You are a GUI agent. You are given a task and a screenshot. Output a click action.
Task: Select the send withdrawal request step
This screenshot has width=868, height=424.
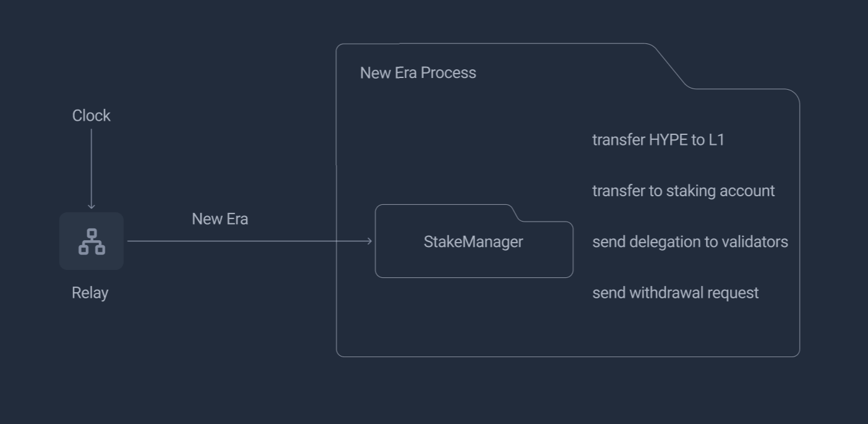tap(675, 293)
